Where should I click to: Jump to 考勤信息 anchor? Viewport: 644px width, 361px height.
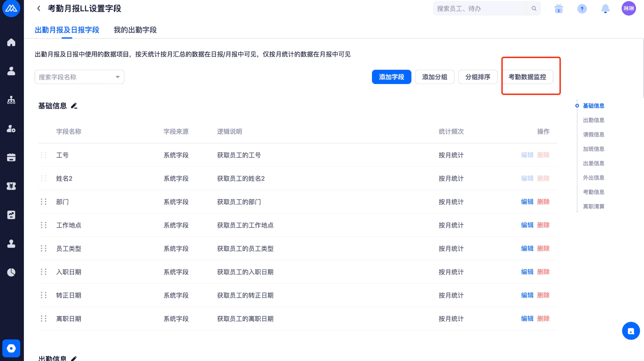tap(594, 192)
